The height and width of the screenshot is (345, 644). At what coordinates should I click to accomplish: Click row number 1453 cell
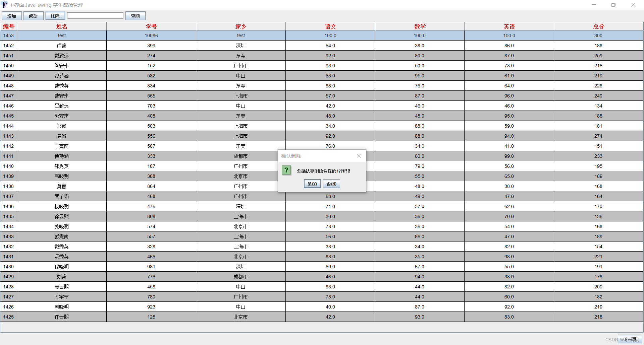click(9, 36)
